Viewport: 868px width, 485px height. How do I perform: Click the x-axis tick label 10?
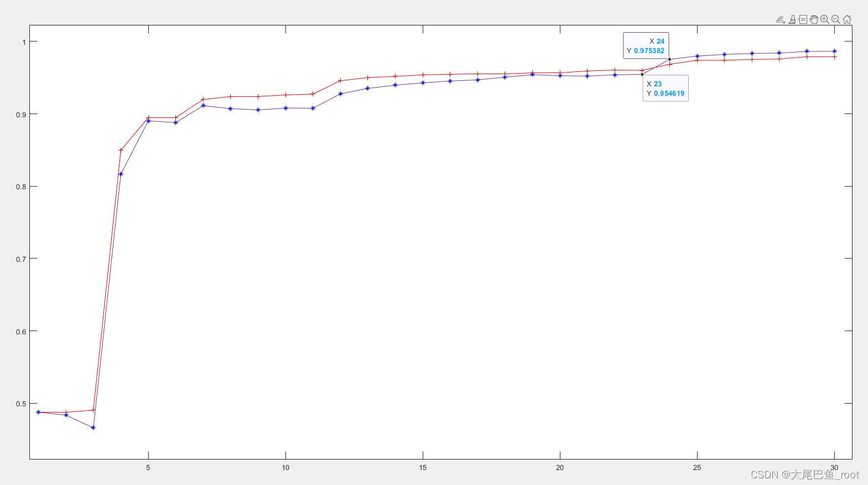pyautogui.click(x=285, y=468)
